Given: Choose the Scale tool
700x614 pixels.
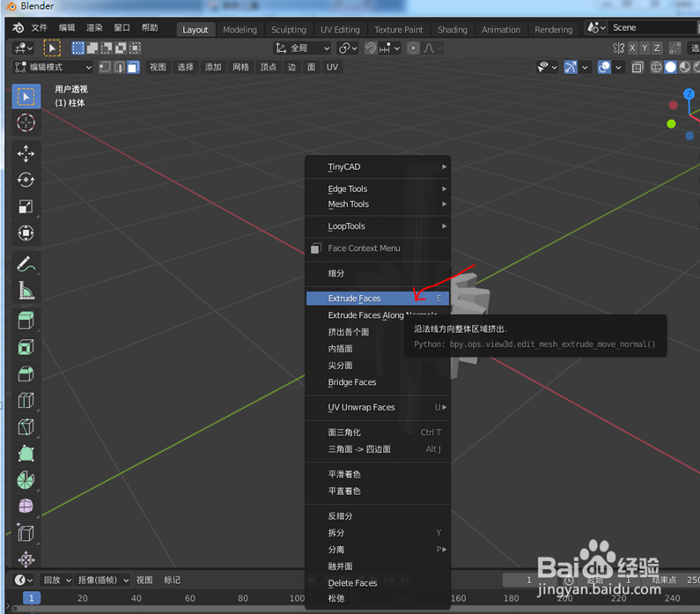Looking at the screenshot, I should (x=26, y=206).
